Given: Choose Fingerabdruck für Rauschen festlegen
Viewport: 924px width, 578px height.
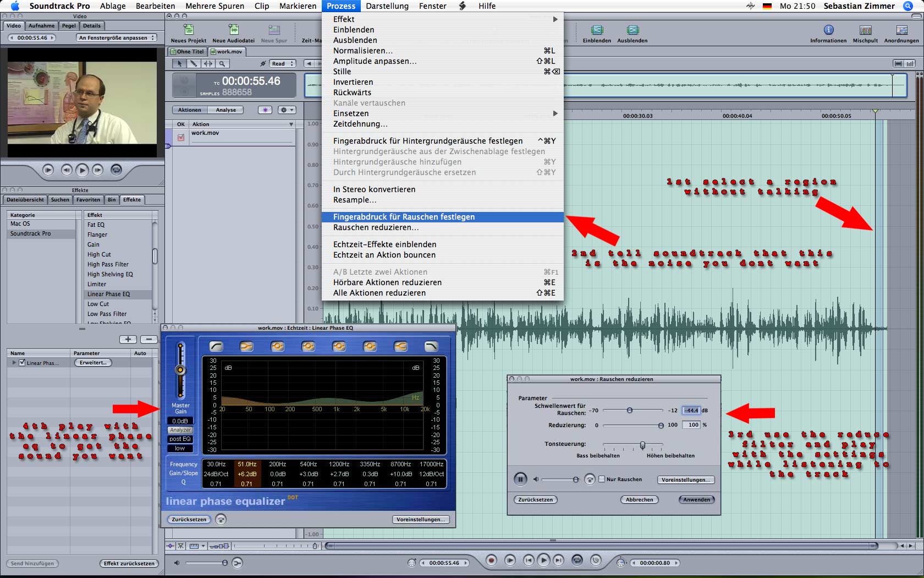Looking at the screenshot, I should click(x=443, y=217).
